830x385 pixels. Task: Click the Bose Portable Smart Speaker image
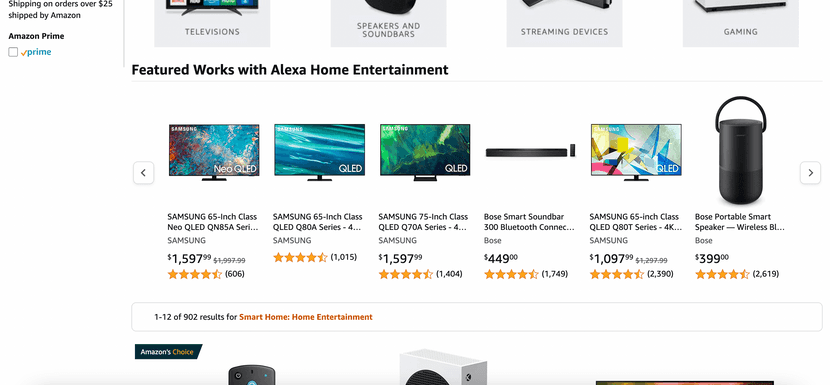pyautogui.click(x=741, y=150)
